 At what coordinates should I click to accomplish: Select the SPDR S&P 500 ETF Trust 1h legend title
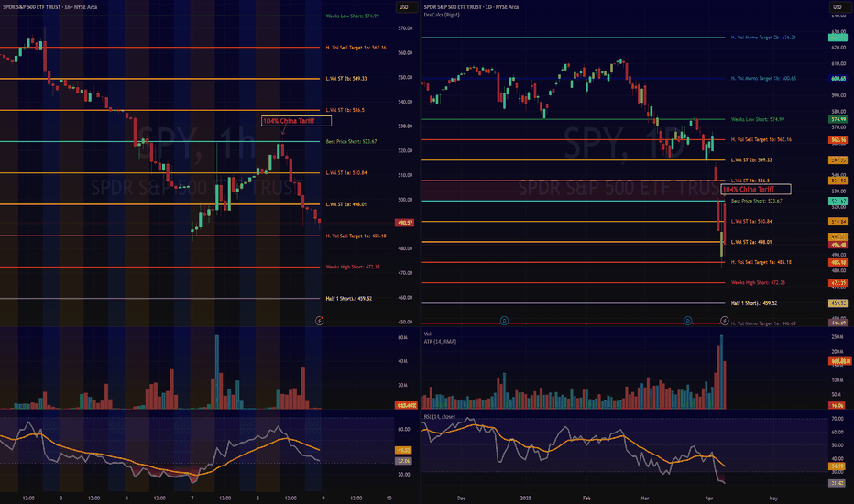[x=50, y=7]
